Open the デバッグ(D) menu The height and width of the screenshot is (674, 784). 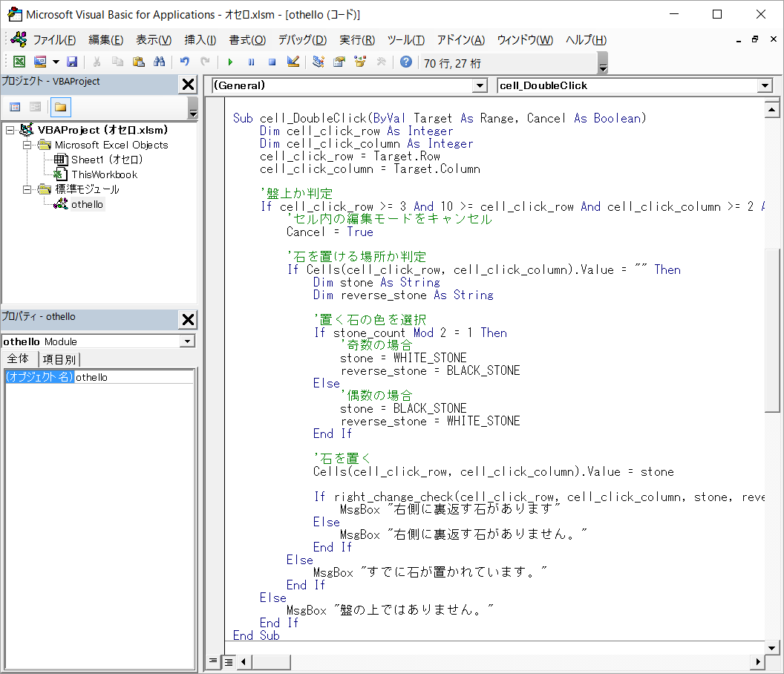[x=302, y=40]
